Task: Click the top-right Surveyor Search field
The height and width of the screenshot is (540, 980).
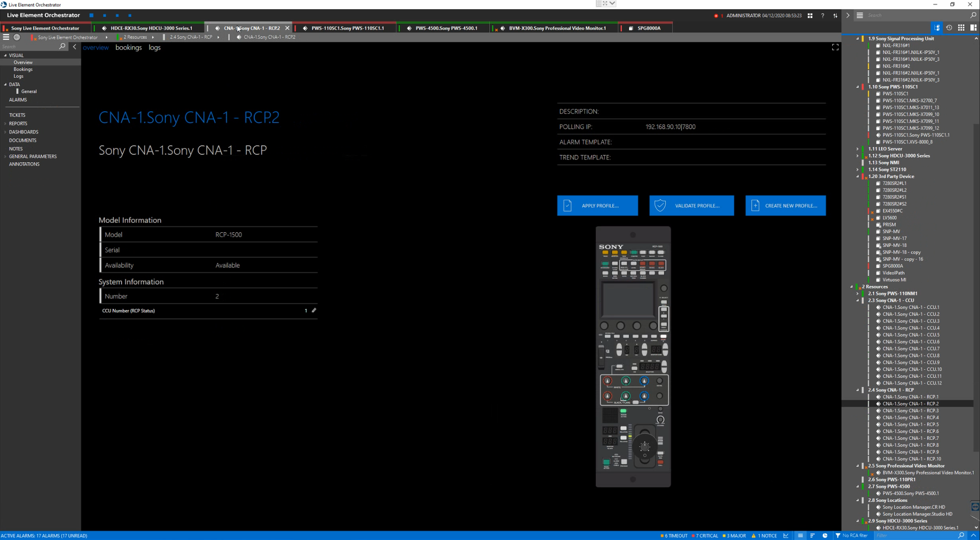Action: [x=916, y=15]
